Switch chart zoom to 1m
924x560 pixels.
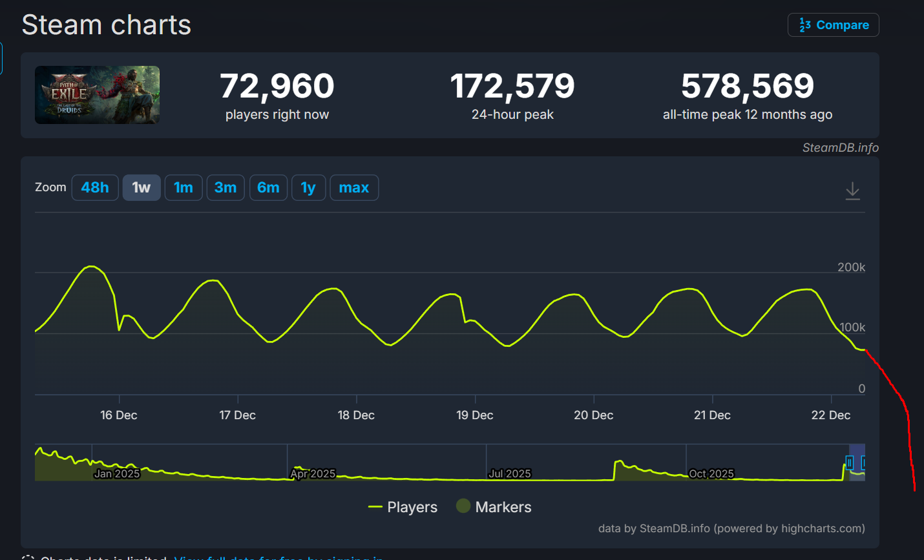pos(184,188)
